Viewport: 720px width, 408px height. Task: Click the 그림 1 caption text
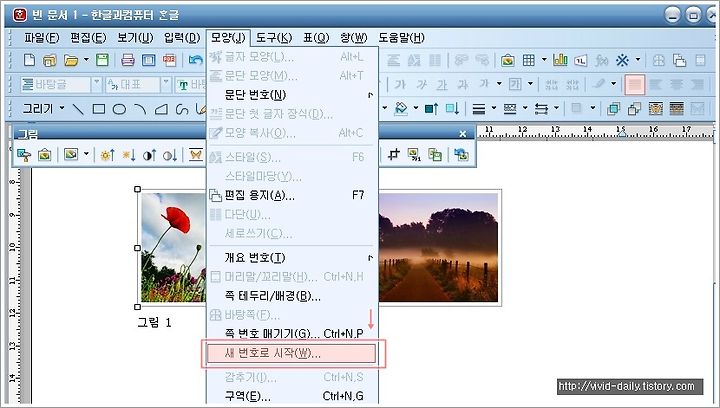click(154, 323)
